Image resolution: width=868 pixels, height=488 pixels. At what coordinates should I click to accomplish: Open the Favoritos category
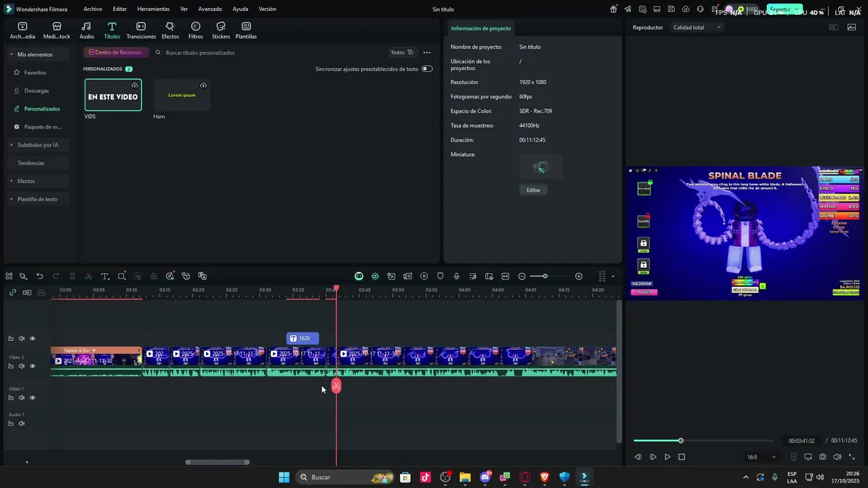pyautogui.click(x=35, y=73)
